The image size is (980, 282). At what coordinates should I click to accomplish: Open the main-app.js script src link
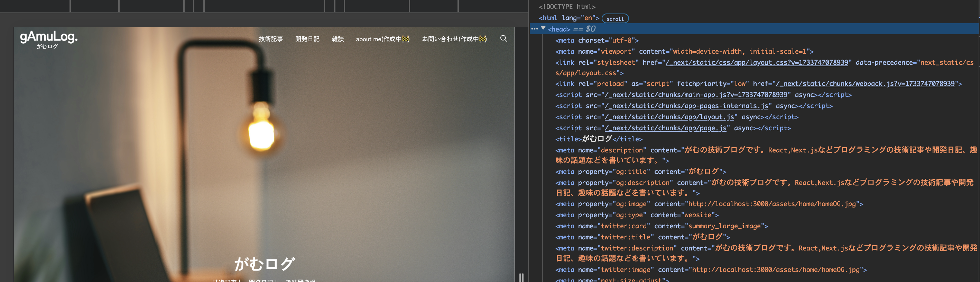point(695,95)
